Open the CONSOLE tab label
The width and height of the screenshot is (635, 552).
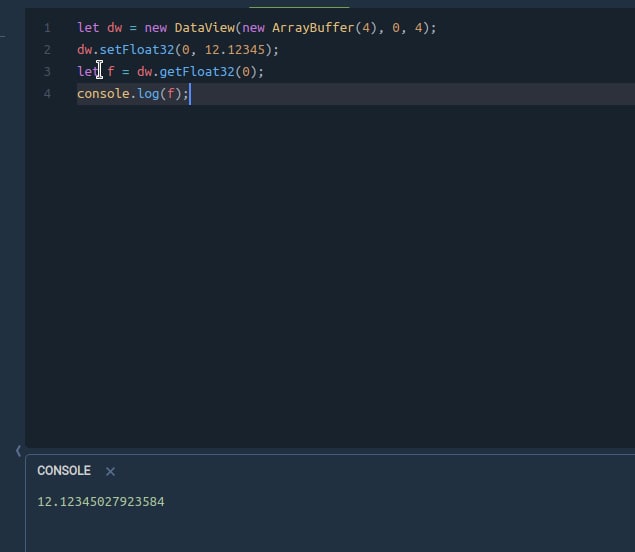64,471
